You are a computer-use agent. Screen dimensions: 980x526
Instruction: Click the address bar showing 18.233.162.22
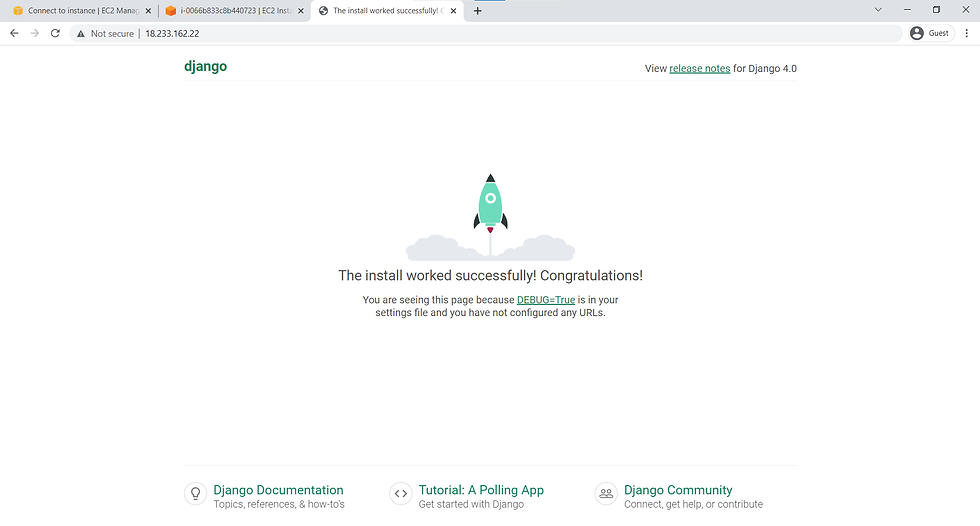point(488,34)
